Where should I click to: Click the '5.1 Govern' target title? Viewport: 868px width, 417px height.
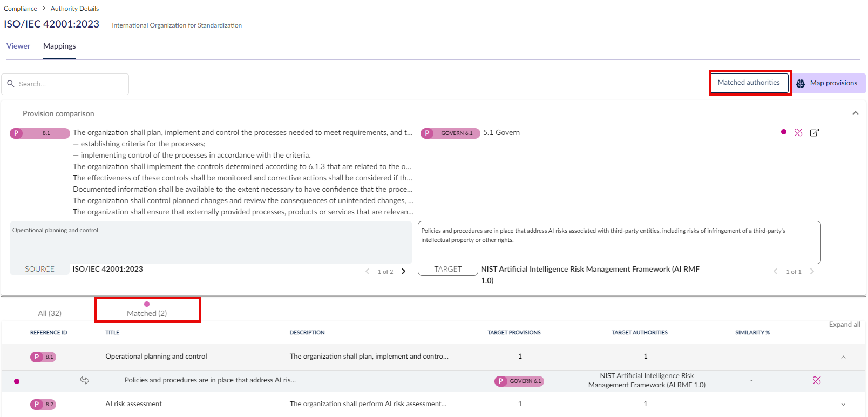501,133
